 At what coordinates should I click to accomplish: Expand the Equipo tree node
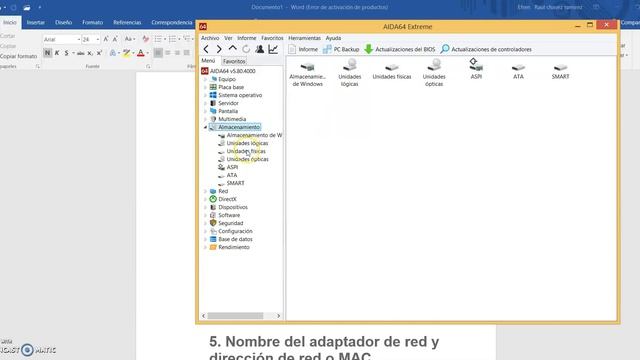(205, 79)
